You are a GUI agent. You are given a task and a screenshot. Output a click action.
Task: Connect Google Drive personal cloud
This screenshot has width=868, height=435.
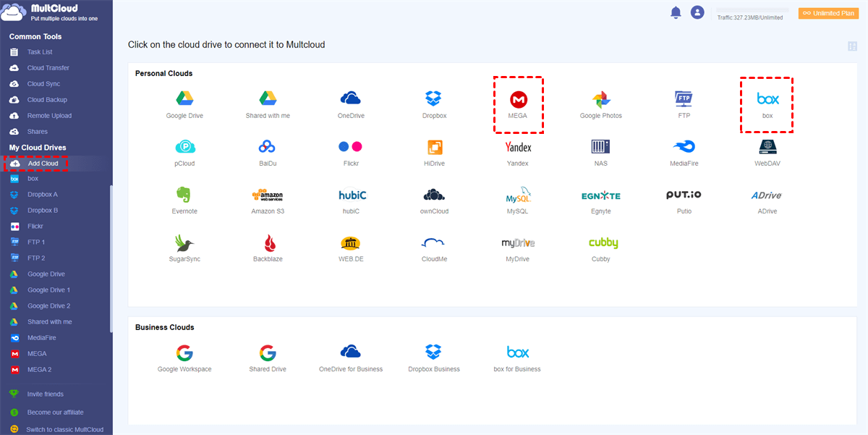pyautogui.click(x=184, y=105)
